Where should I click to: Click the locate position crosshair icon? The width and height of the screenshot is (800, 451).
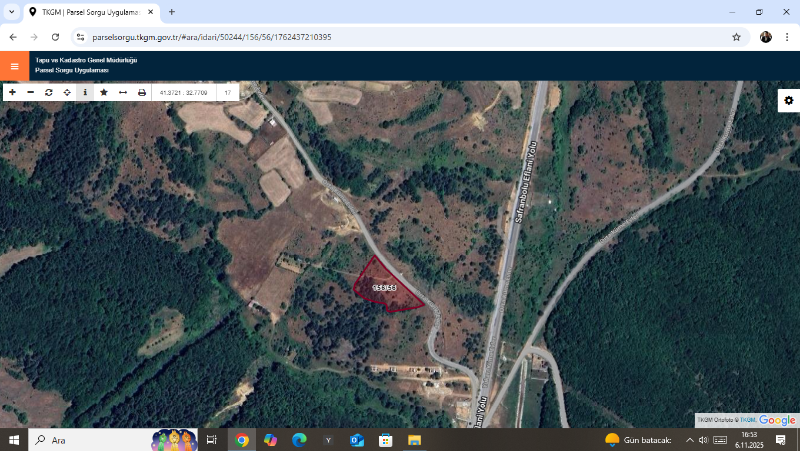(67, 92)
